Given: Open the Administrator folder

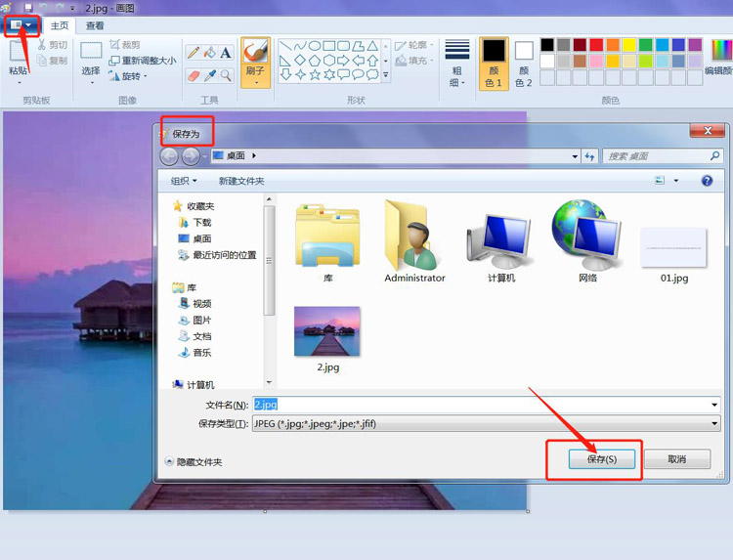Looking at the screenshot, I should pyautogui.click(x=414, y=242).
